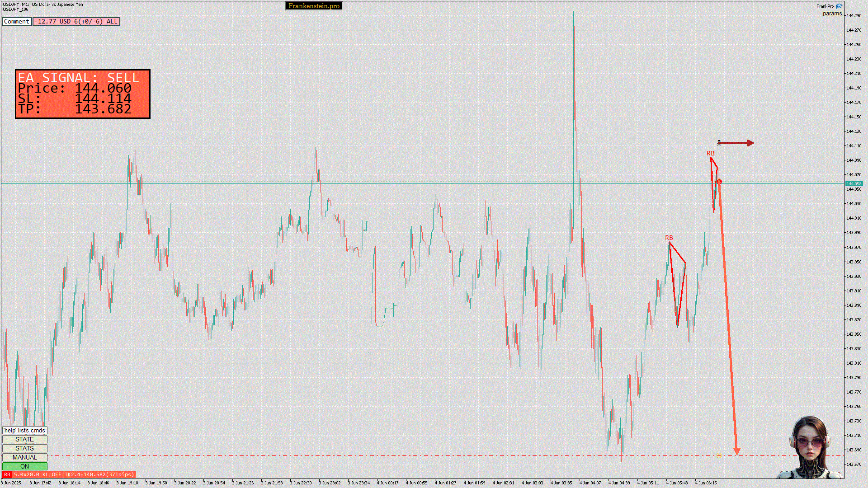Click the -12.77 USD profit label

point(76,22)
